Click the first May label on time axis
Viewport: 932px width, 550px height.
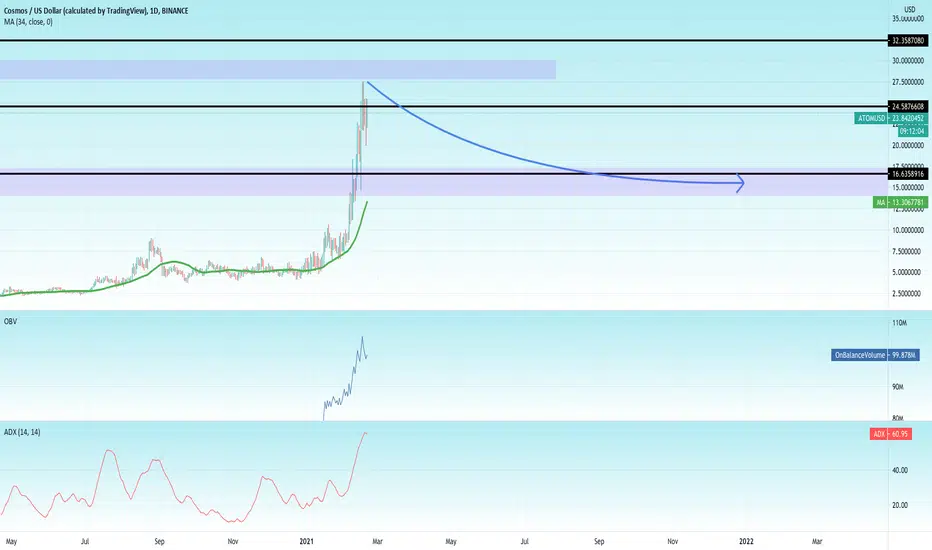pyautogui.click(x=11, y=541)
